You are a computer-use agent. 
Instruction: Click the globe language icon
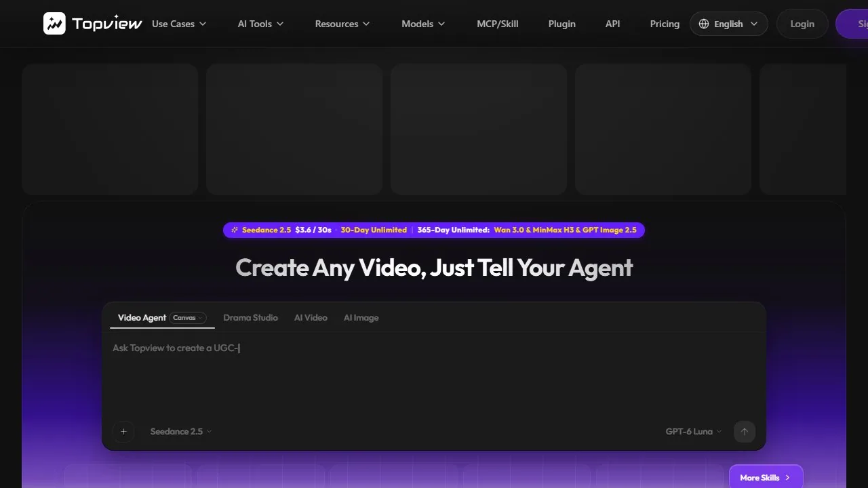(704, 24)
